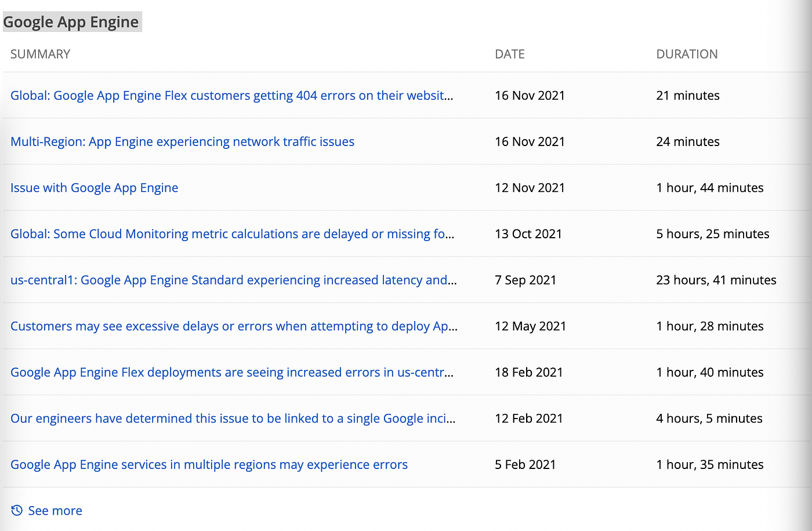This screenshot has height=531, width=812.
Task: Open the excessive delays when deploying incident
Action: click(234, 326)
